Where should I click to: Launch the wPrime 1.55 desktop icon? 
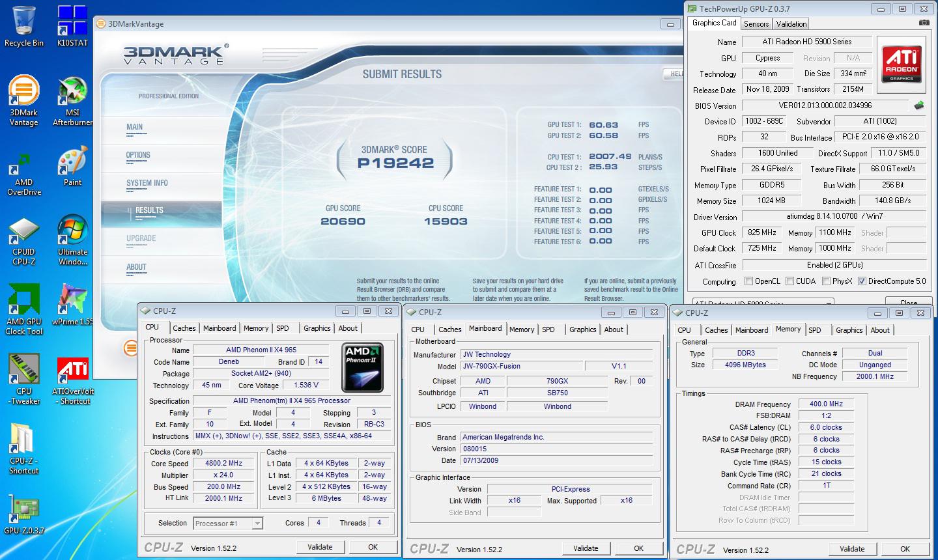72,305
